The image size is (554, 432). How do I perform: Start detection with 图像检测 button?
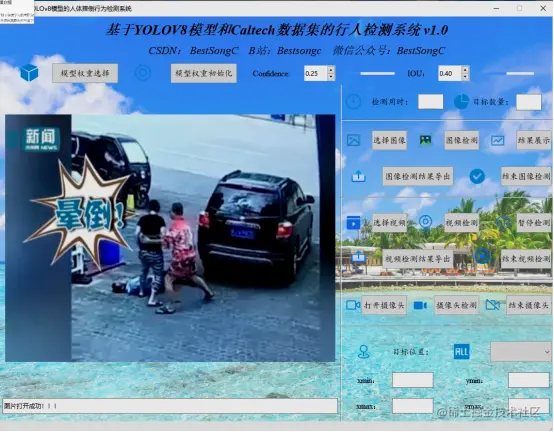(x=461, y=140)
